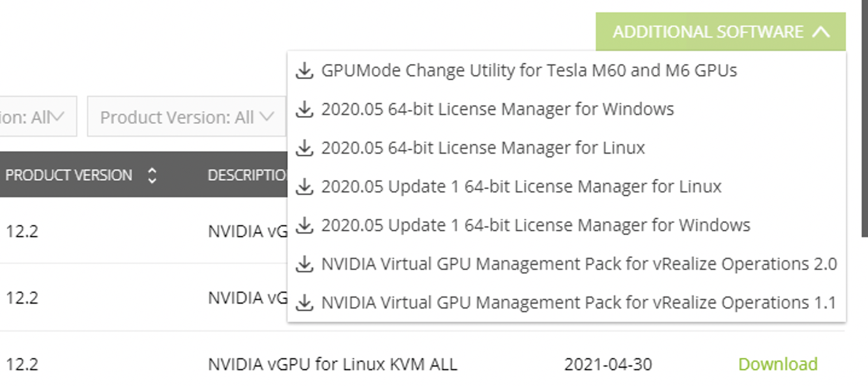Click download icon for 2020.05 64-bit License Manager for Linux
Viewport: 868px width, 386px height.
tap(304, 148)
